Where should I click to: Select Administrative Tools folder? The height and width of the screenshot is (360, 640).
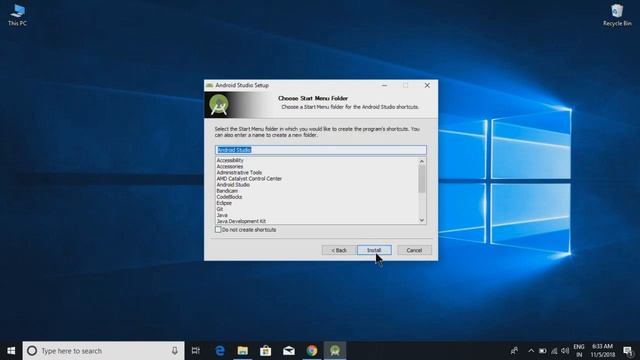pos(239,173)
